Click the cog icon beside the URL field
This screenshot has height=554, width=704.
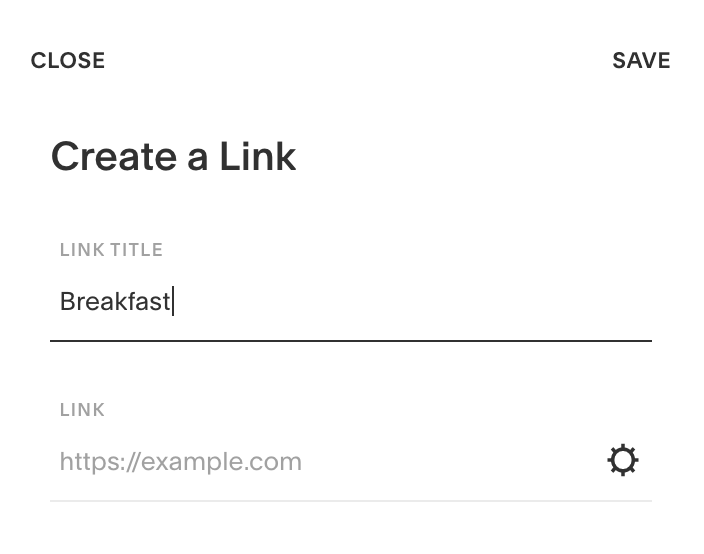pyautogui.click(x=623, y=460)
